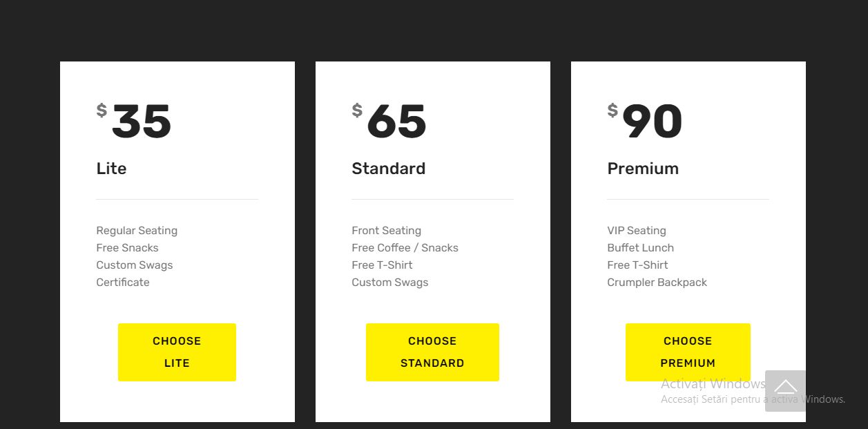Click the Certificate feature text

point(123,283)
